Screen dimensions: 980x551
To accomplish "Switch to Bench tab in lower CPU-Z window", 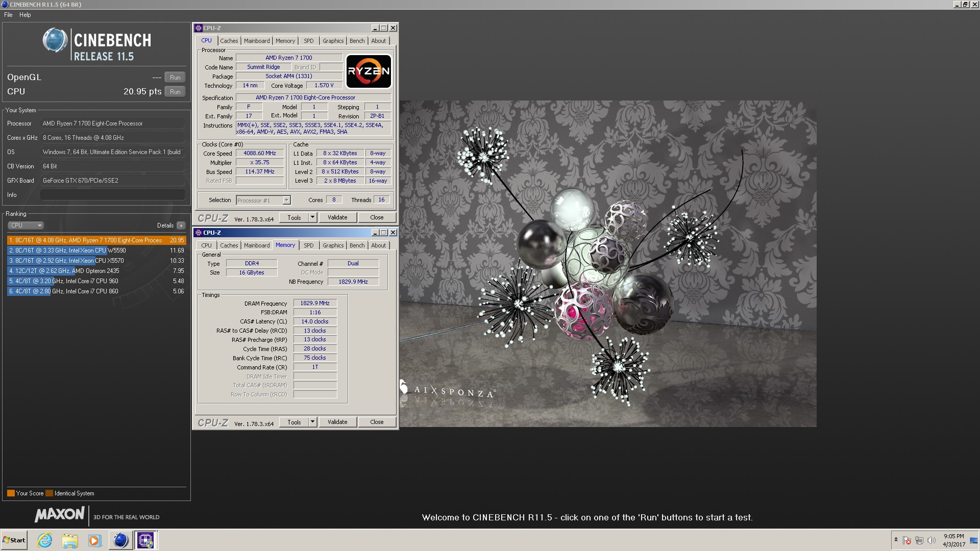I will [x=357, y=245].
